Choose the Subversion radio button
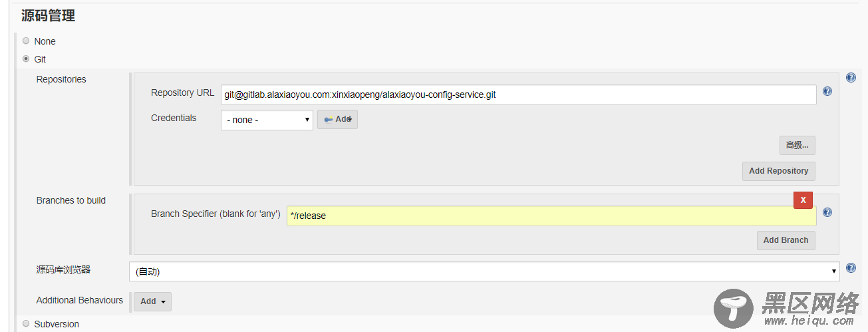Screen dimensions: 868x332 click(26, 323)
